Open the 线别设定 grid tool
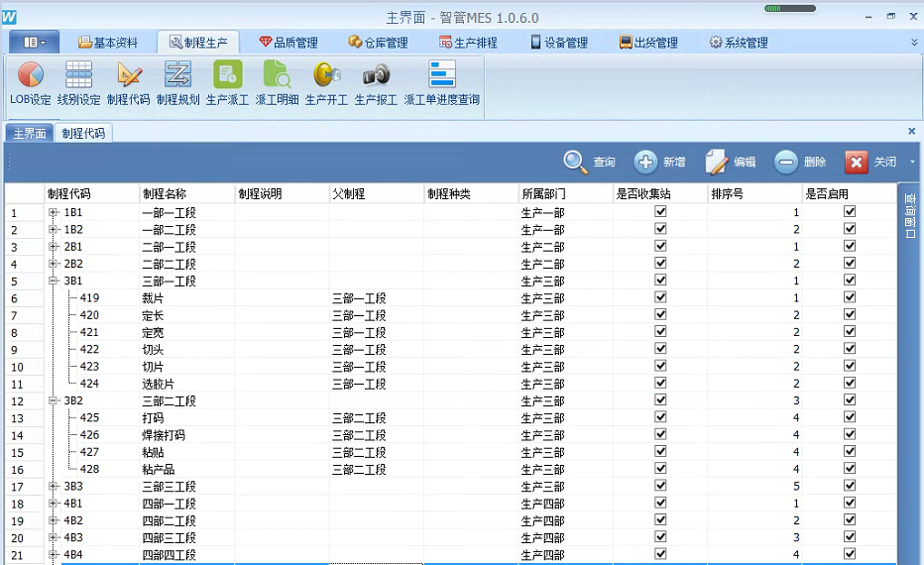This screenshot has height=565, width=924. (x=78, y=83)
